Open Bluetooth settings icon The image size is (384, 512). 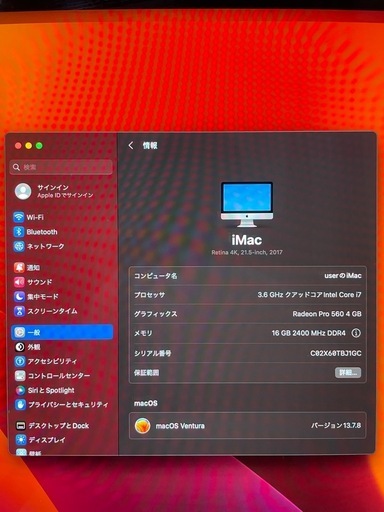click(19, 232)
